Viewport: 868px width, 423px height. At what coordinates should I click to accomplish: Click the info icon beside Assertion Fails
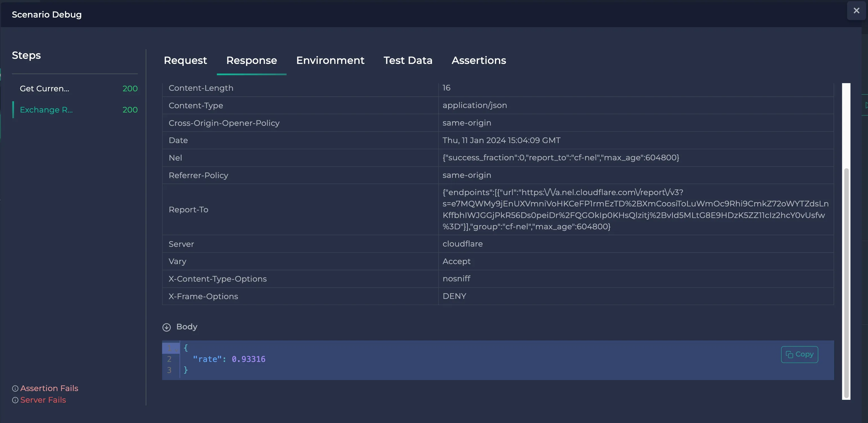click(x=15, y=388)
